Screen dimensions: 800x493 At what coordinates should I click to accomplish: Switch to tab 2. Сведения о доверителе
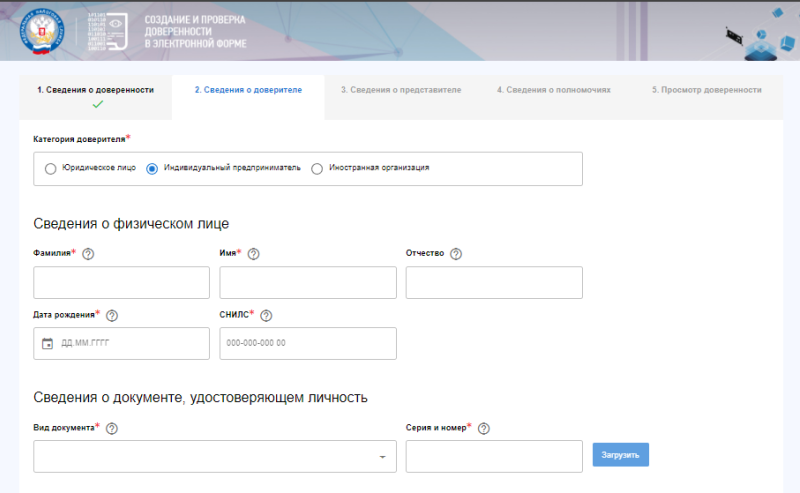click(248, 97)
